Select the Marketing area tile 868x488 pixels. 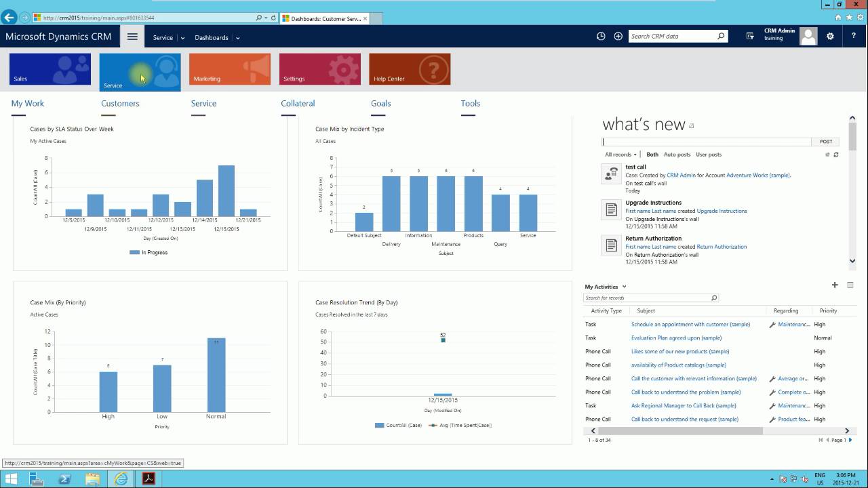coord(230,69)
